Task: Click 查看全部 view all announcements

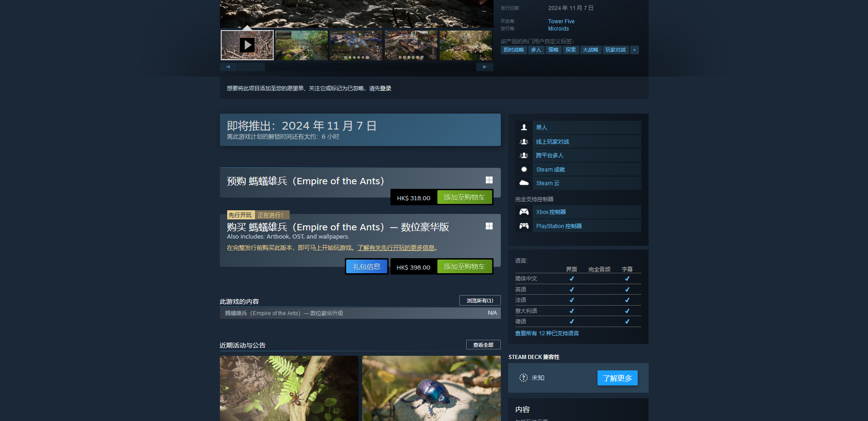Action: pyautogui.click(x=483, y=345)
